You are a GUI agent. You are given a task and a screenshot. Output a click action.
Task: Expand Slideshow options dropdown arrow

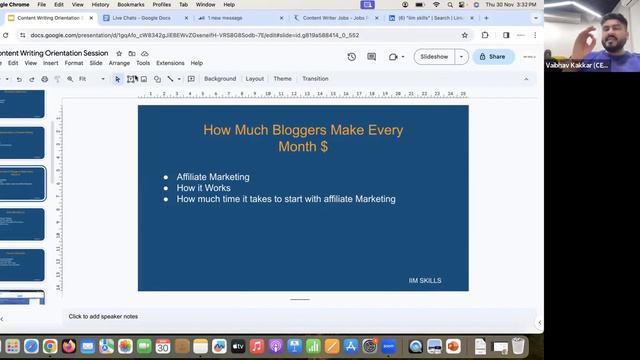click(461, 57)
